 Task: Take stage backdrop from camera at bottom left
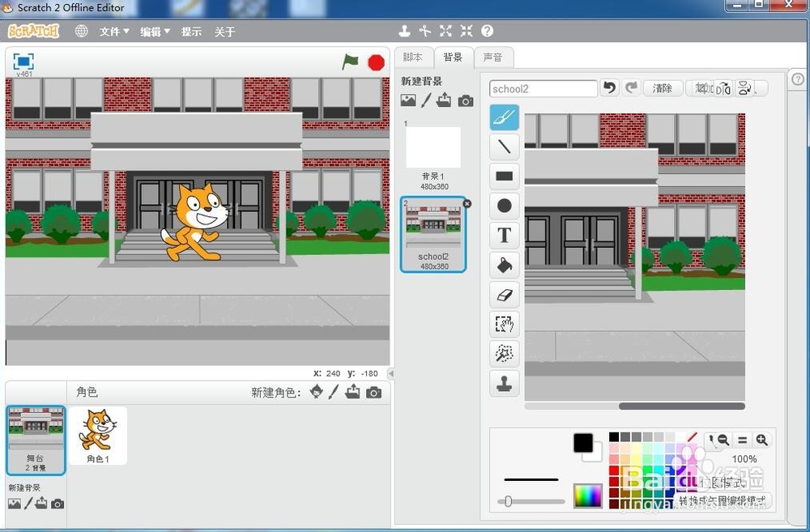(x=58, y=504)
